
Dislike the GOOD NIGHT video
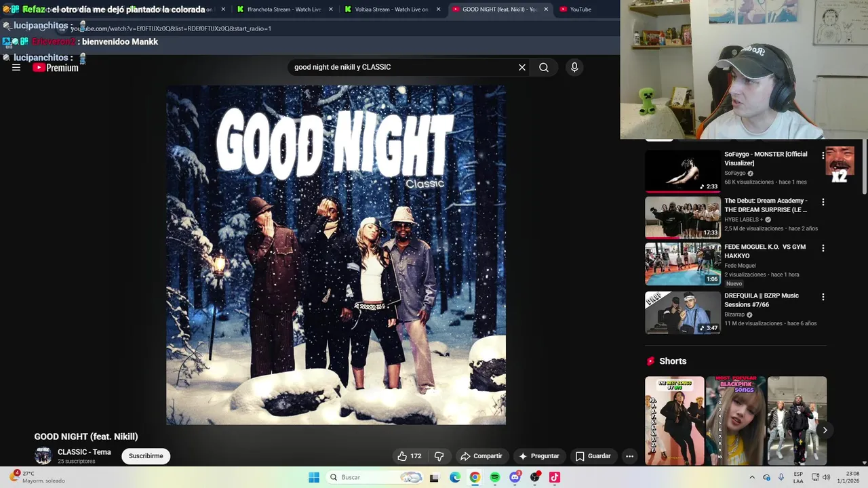[439, 456]
